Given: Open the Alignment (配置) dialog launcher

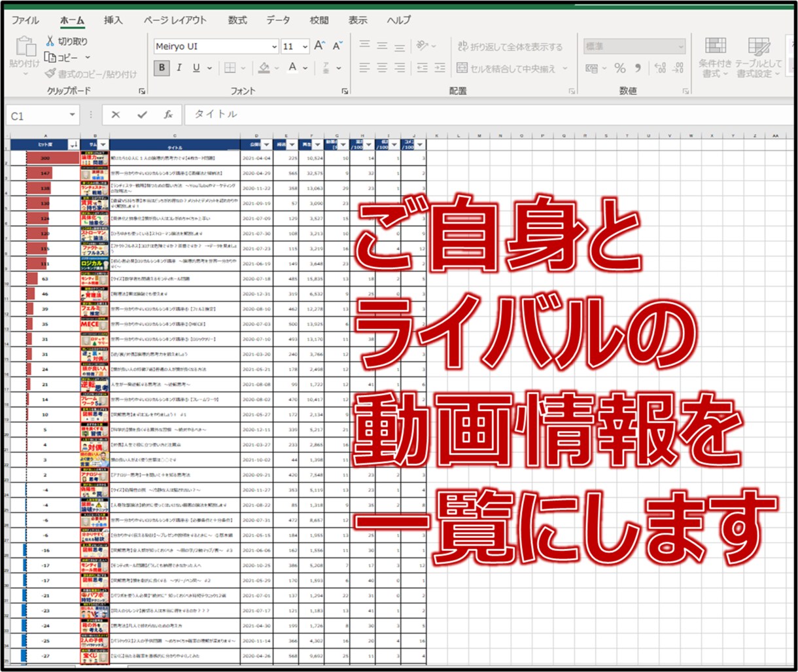Looking at the screenshot, I should pyautogui.click(x=571, y=92).
